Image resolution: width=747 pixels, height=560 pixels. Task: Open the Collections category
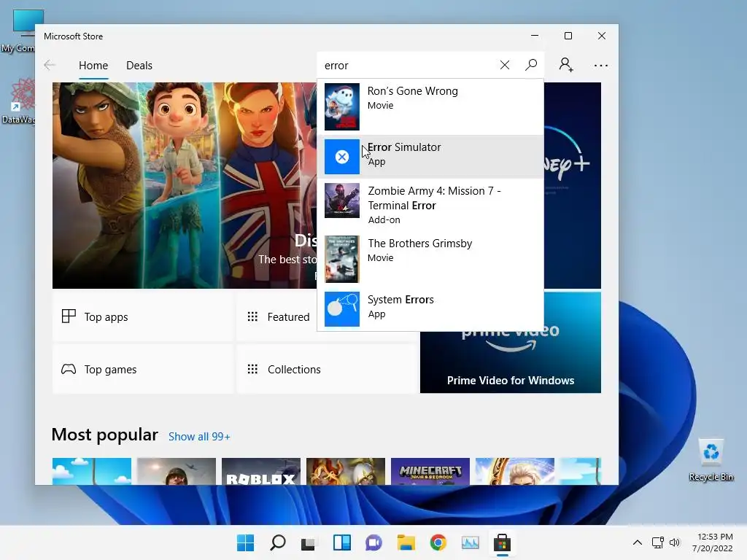tap(327, 369)
